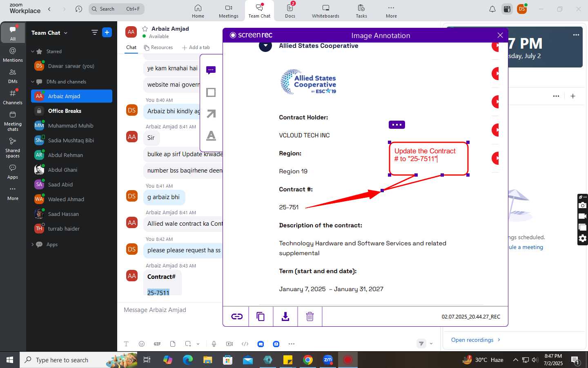Insert a code snippet

point(245,344)
